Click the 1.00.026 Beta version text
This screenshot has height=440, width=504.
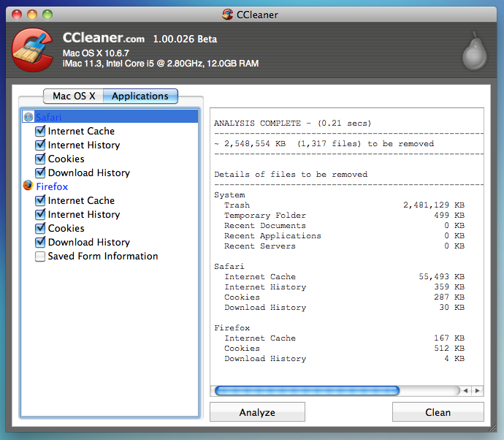(x=185, y=39)
